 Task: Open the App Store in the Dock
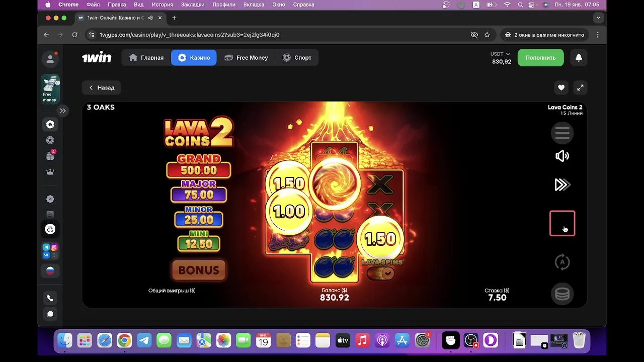pos(402,340)
